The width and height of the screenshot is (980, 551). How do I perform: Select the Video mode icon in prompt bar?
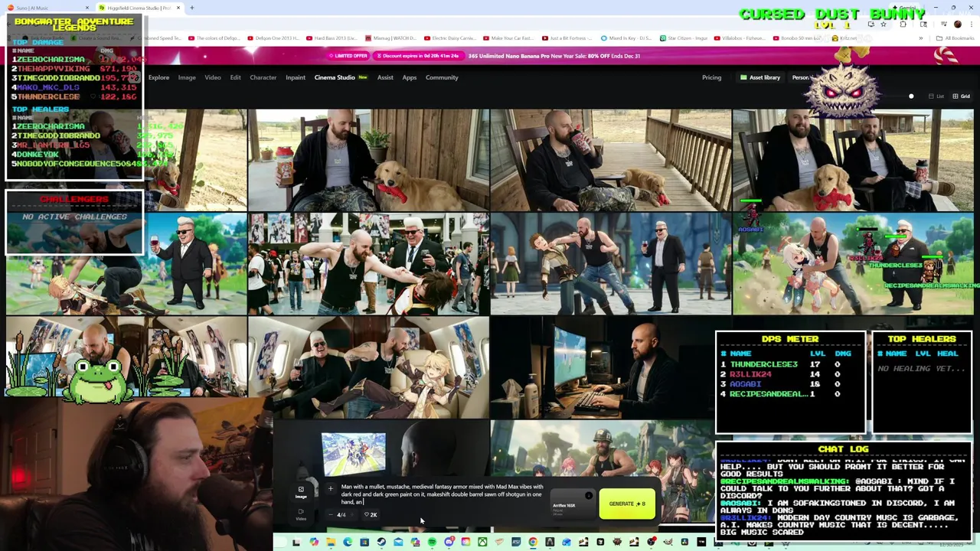pyautogui.click(x=301, y=514)
